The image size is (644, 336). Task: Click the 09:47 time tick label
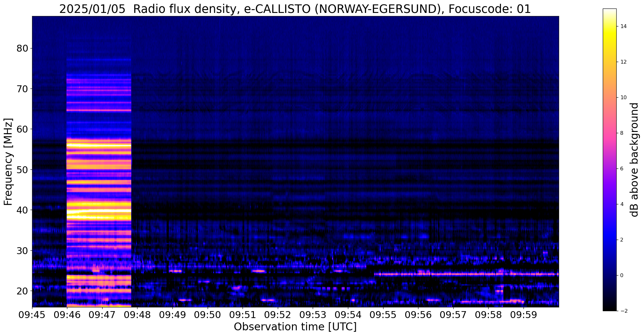[x=102, y=315]
